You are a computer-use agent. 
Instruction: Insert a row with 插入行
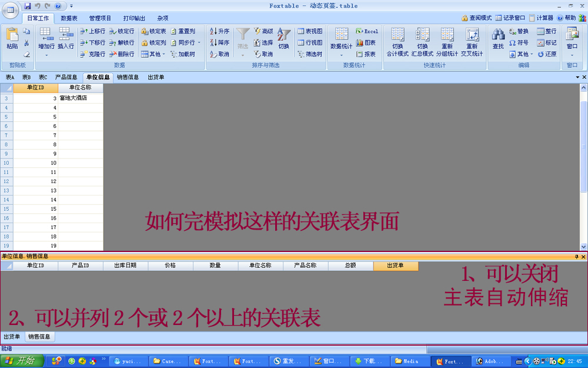(x=66, y=38)
